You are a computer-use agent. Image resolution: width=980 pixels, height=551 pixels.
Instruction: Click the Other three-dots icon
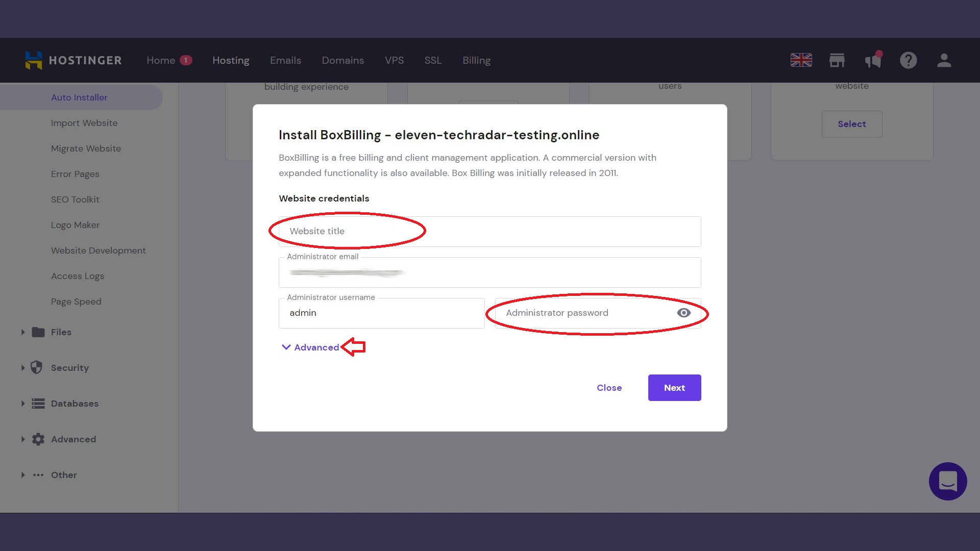point(38,475)
